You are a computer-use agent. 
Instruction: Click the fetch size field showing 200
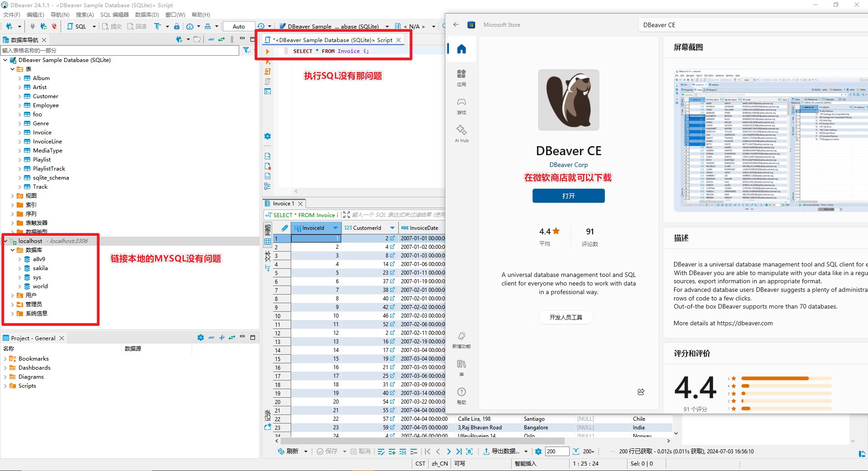(x=557, y=452)
